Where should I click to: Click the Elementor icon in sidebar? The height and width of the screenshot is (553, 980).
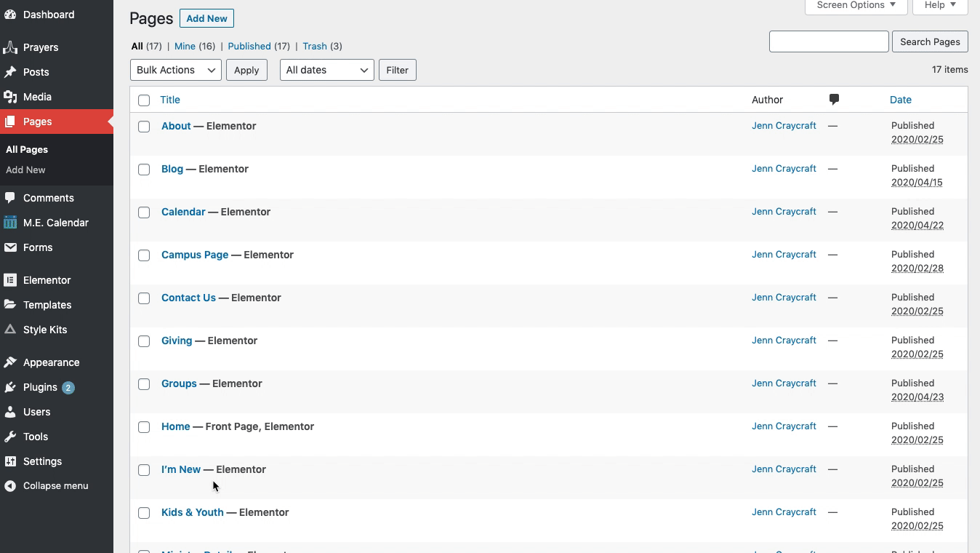point(10,280)
